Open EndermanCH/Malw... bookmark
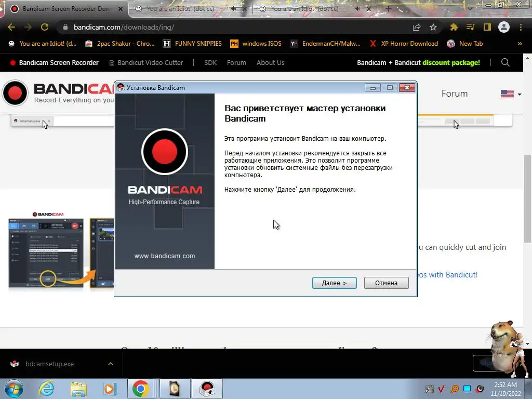Screen dimensions: 532x399 [326, 44]
